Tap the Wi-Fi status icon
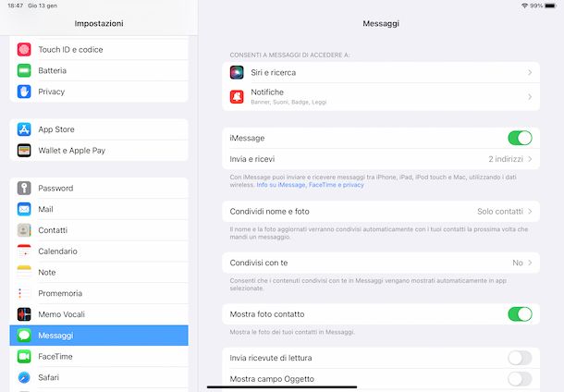Screen dimensions: 564x392 coord(524,6)
